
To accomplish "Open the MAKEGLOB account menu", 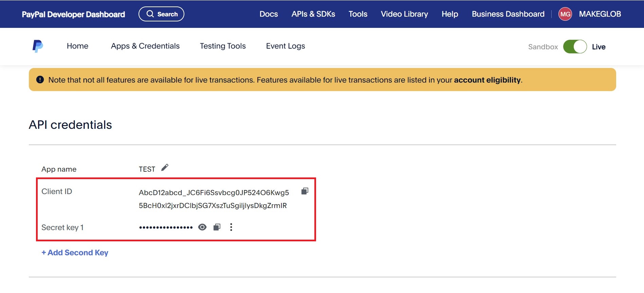I will coord(600,14).
